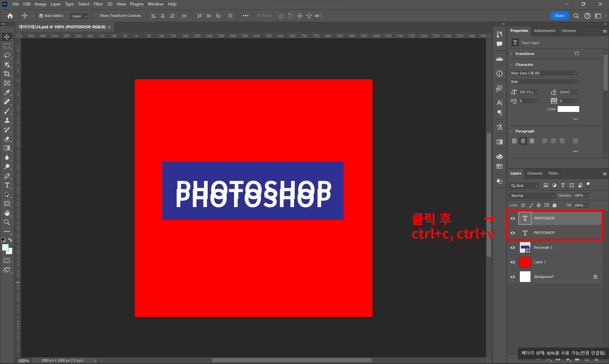609x364 pixels.
Task: Collapse the Character section
Action: coord(511,64)
